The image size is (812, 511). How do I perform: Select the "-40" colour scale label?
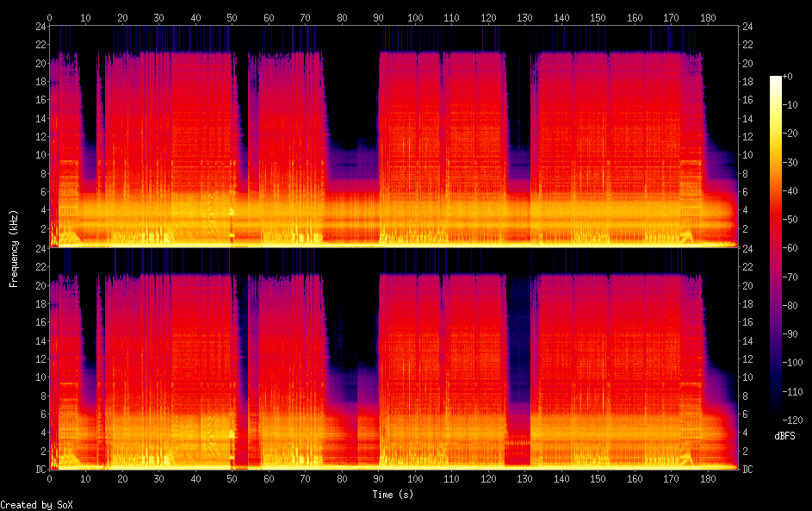[790, 190]
